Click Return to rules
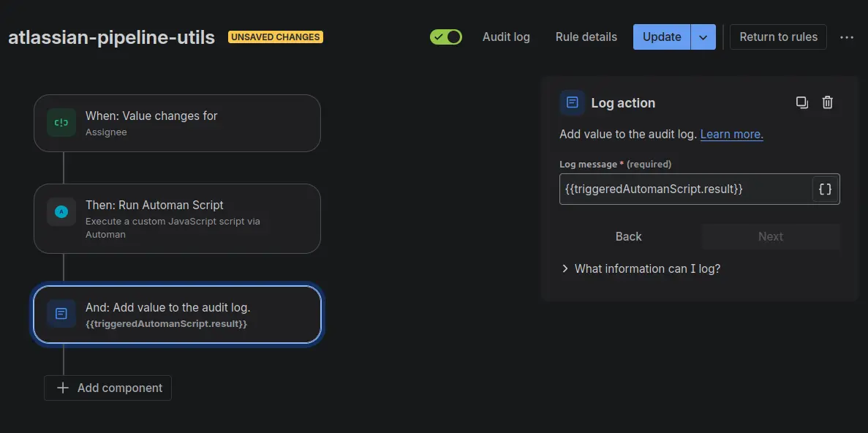The height and width of the screenshot is (433, 868). [778, 37]
